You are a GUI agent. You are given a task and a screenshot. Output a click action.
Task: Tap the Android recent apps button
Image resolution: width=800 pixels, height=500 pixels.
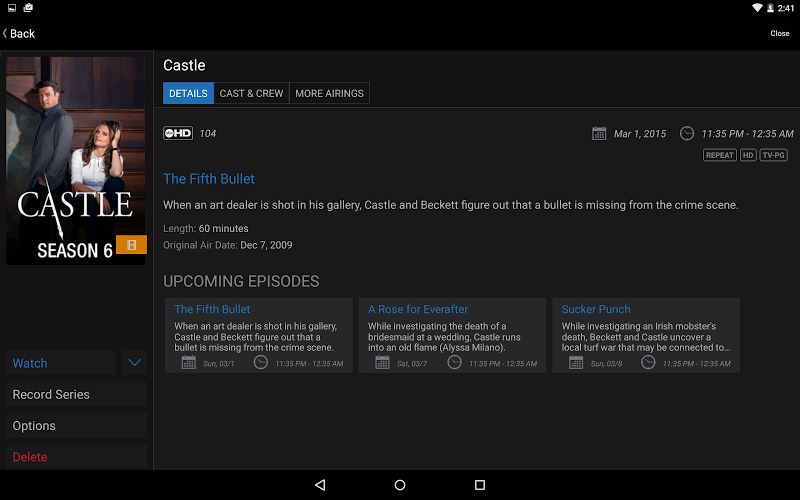[x=480, y=485]
